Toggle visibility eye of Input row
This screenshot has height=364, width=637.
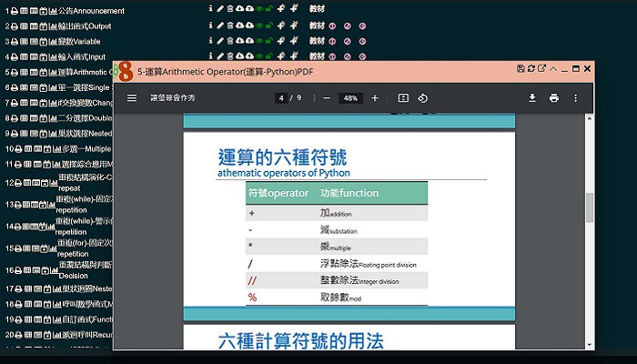(259, 56)
